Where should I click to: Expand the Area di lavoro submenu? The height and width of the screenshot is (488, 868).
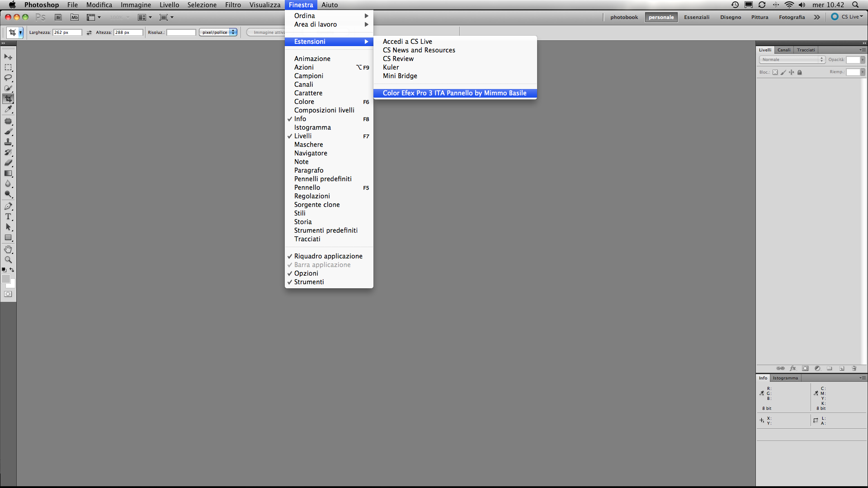[x=329, y=24]
